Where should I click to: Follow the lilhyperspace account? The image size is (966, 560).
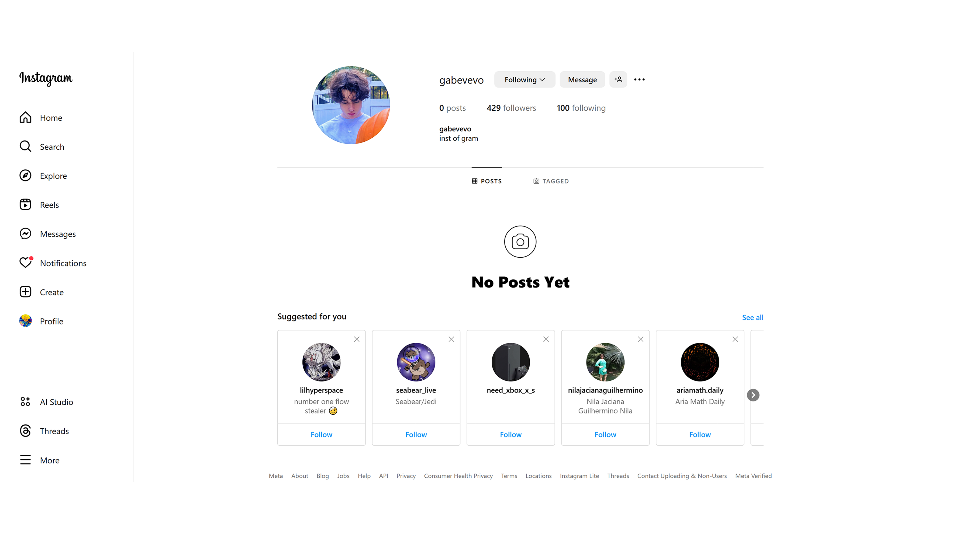(321, 434)
